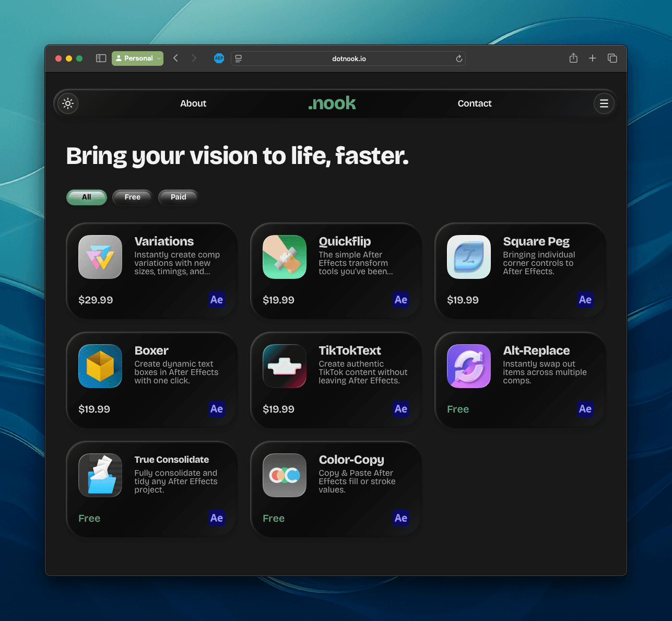Filter by Free plugins
The height and width of the screenshot is (621, 672).
133,197
